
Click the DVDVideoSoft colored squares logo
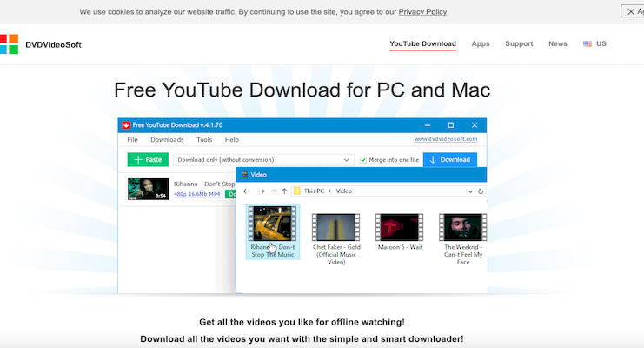click(x=9, y=44)
